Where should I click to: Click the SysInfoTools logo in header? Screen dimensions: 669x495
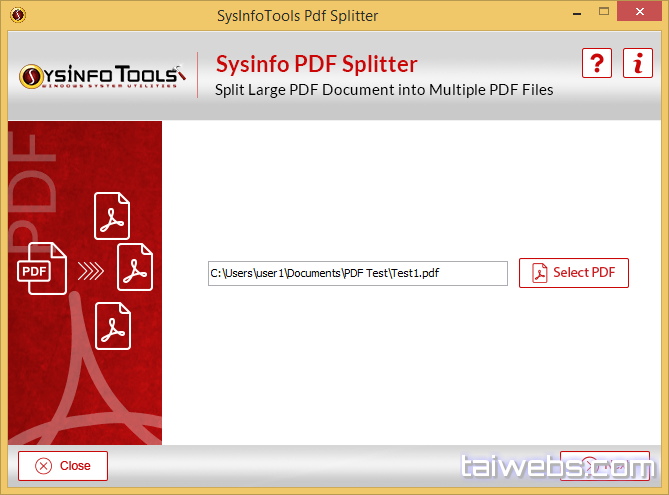pyautogui.click(x=100, y=77)
